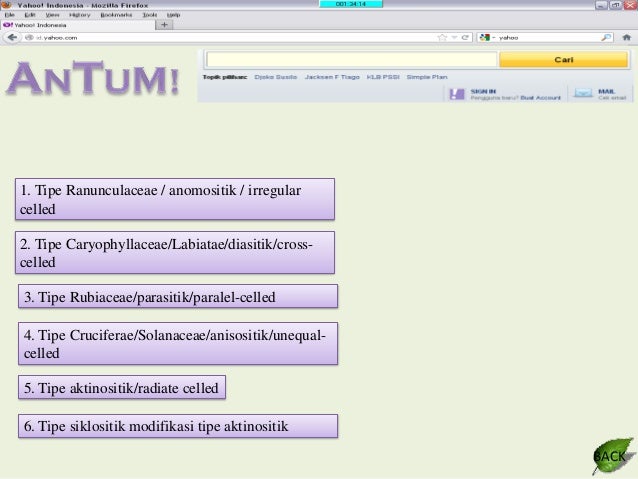
Task: Open the Djoko Susilo topic link
Action: (275, 77)
